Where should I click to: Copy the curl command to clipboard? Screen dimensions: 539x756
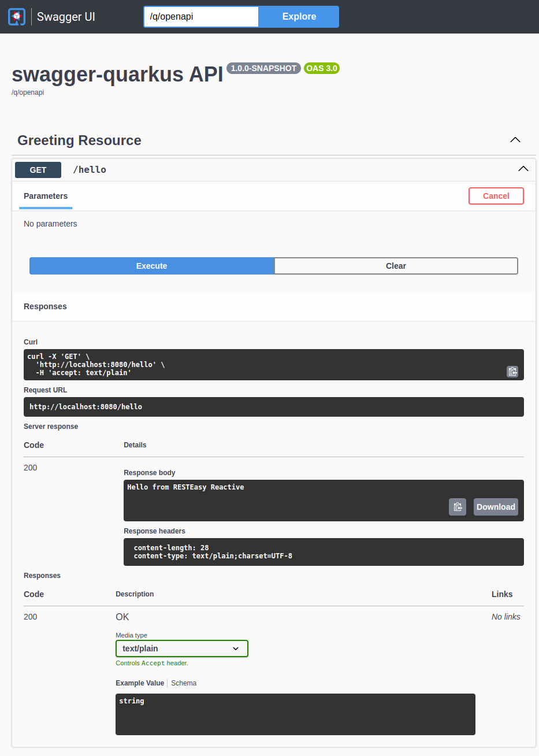pyautogui.click(x=512, y=372)
